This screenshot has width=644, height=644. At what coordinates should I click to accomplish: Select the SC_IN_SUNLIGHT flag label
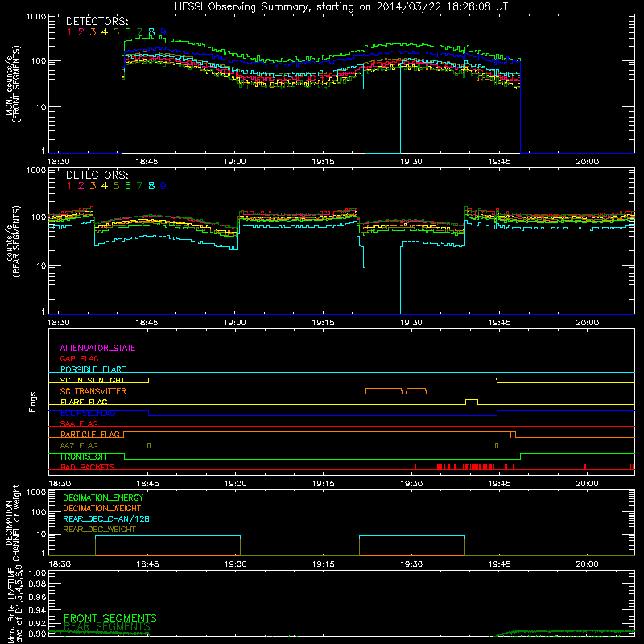(93, 380)
